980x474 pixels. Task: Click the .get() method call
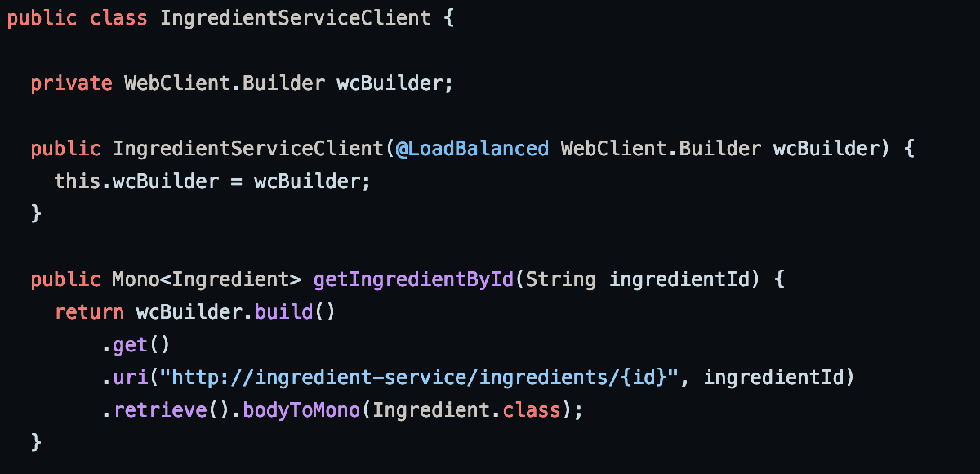136,345
